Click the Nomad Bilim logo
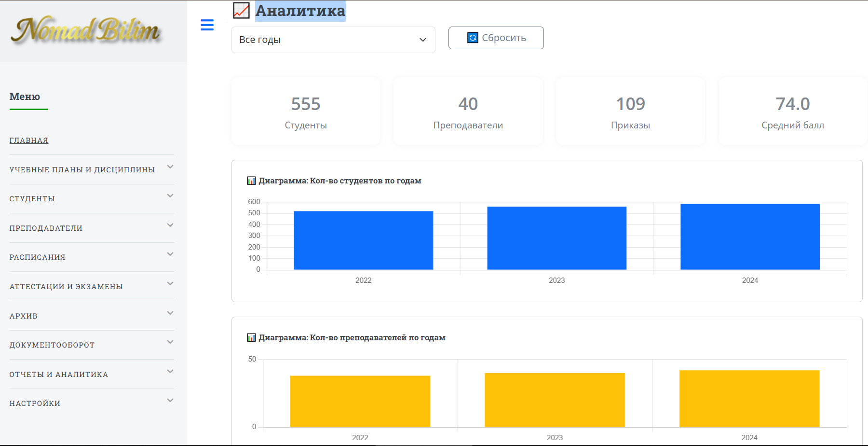The width and height of the screenshot is (868, 446). [85, 30]
